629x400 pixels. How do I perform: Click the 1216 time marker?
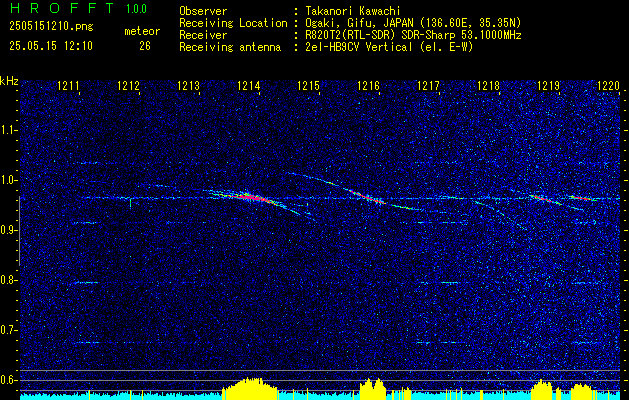click(368, 85)
